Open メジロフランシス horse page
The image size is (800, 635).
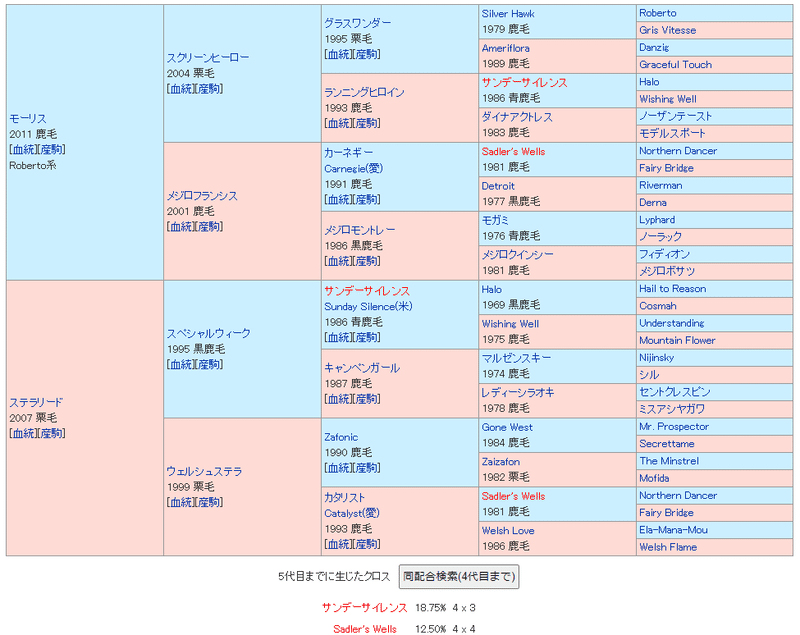[202, 196]
